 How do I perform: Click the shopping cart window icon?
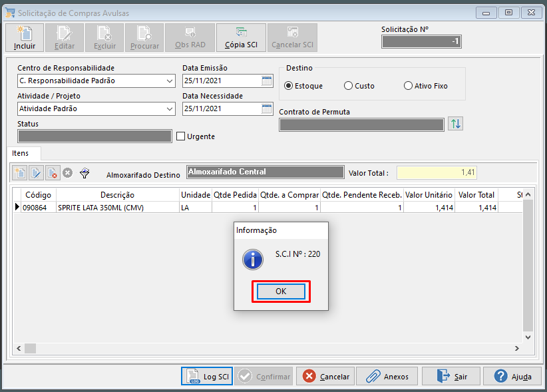[x=10, y=13]
